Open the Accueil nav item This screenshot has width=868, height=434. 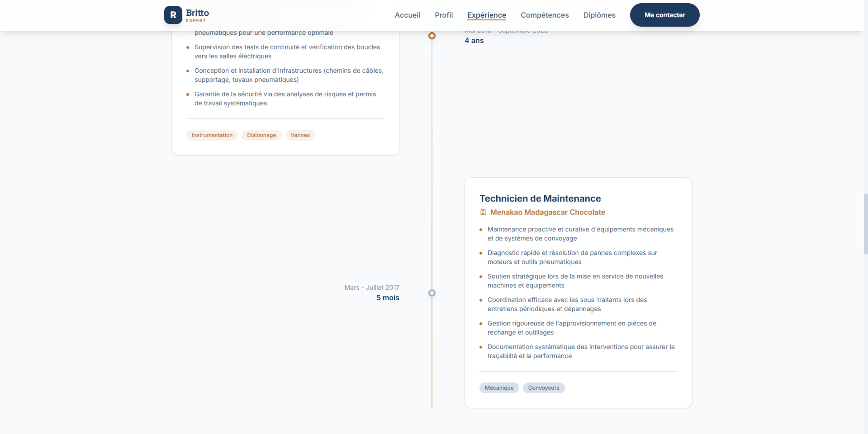pyautogui.click(x=407, y=15)
